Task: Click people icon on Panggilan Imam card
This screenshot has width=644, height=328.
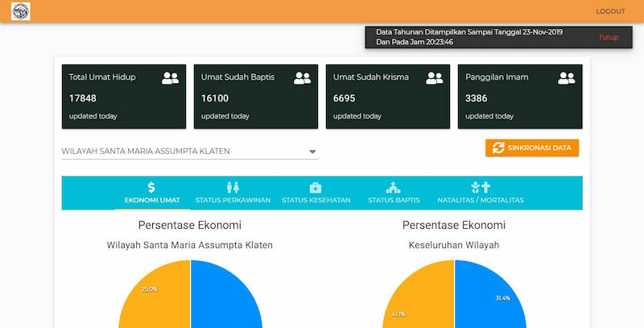Action: coord(566,78)
